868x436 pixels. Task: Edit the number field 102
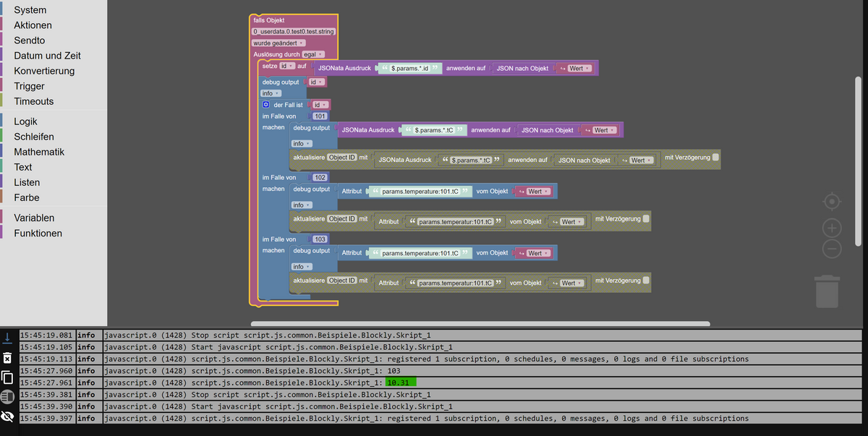(320, 177)
